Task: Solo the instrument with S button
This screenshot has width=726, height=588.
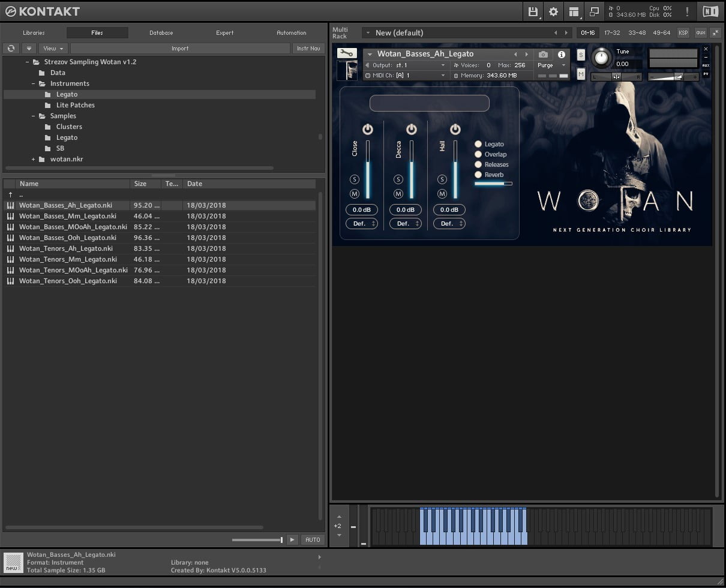Action: [x=581, y=55]
